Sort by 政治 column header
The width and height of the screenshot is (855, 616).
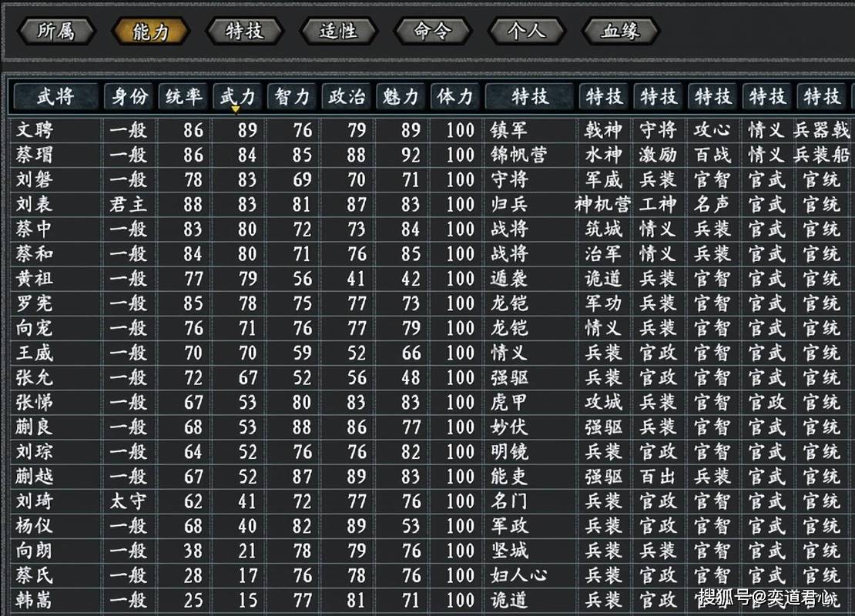coord(347,97)
